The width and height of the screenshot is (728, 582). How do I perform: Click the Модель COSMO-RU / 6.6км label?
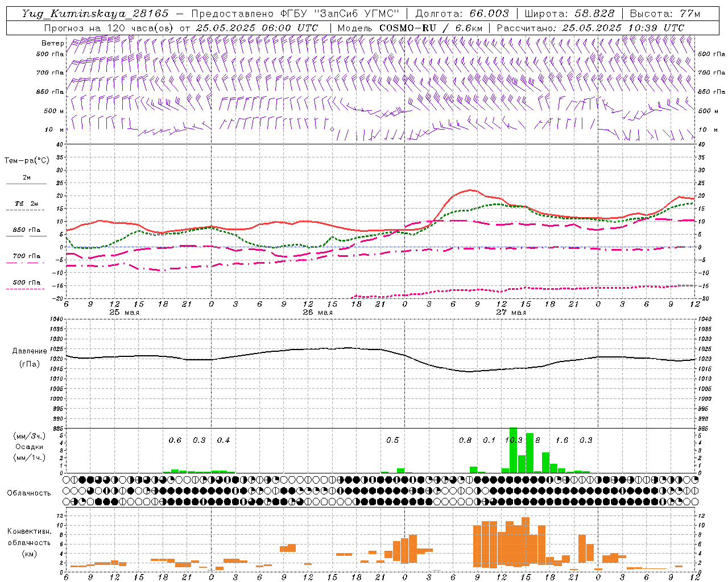[x=409, y=28]
